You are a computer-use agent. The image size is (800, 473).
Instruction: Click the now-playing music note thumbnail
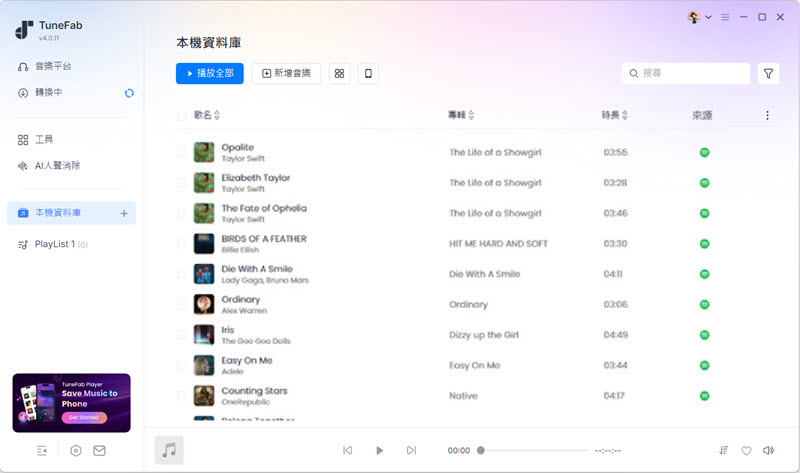pos(169,451)
